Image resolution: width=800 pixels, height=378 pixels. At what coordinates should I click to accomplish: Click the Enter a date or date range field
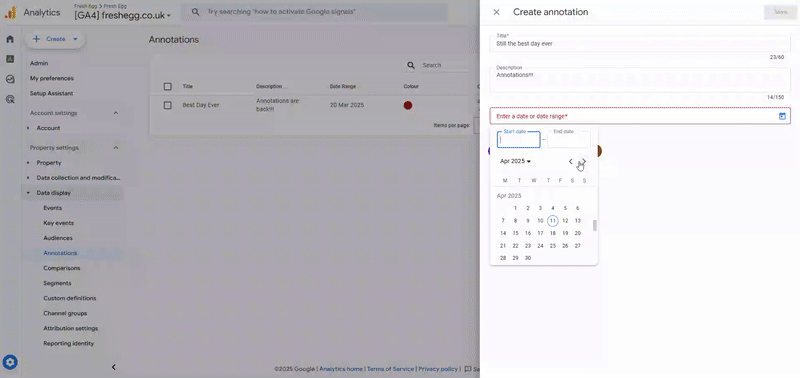coord(640,116)
